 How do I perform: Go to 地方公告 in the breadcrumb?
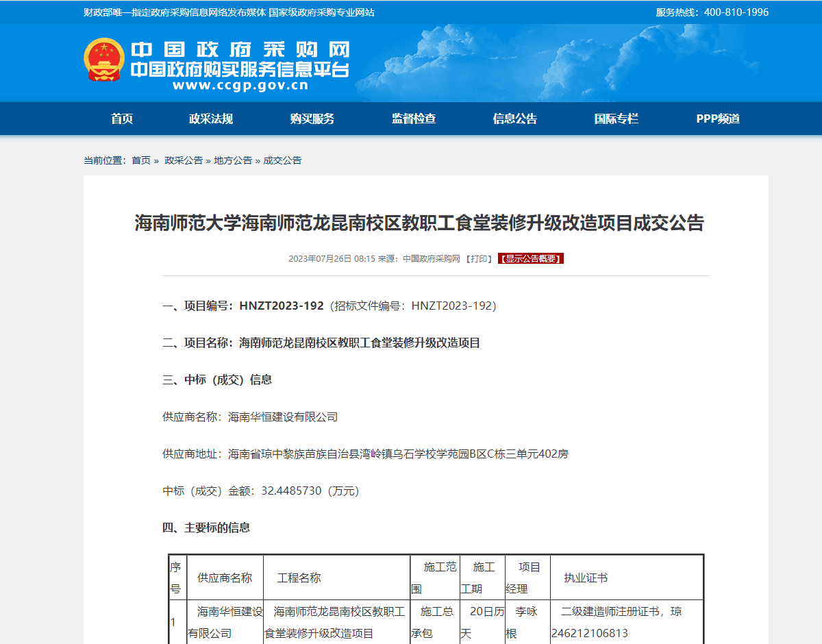pyautogui.click(x=233, y=160)
